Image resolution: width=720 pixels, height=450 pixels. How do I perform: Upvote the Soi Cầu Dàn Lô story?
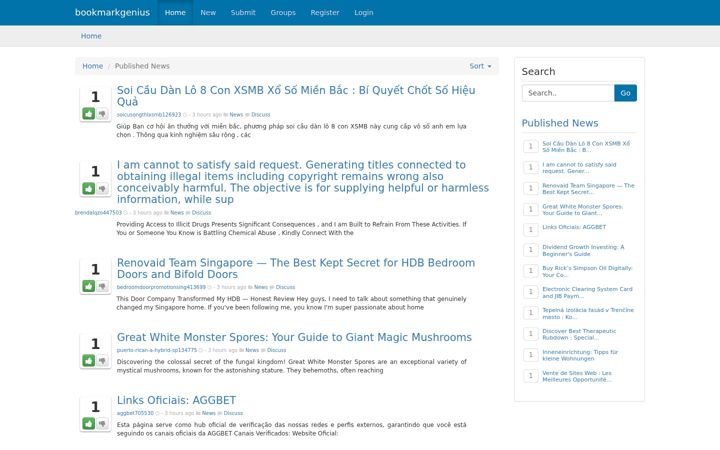(x=89, y=113)
